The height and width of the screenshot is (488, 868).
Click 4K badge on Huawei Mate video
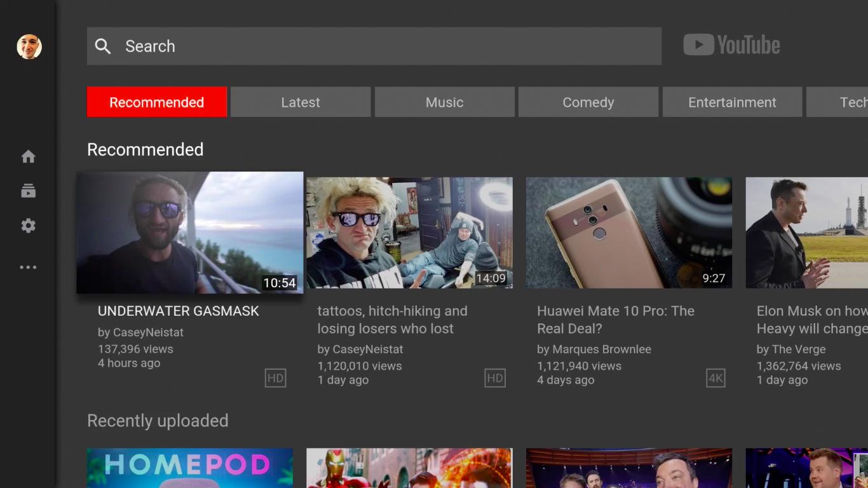[715, 378]
